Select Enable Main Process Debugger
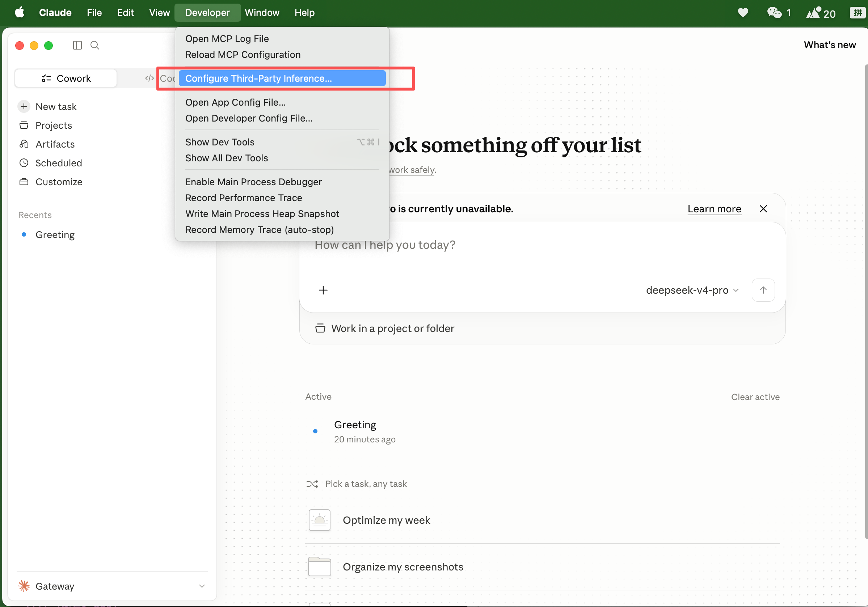This screenshot has width=868, height=607. [x=282, y=182]
